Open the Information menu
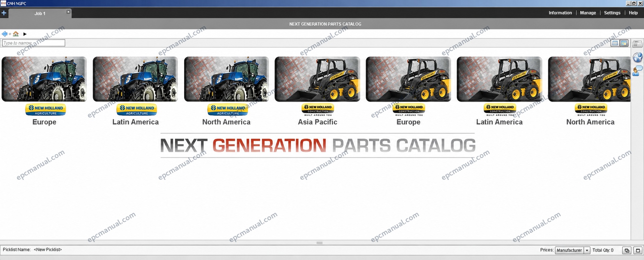The image size is (644, 260). [x=560, y=13]
